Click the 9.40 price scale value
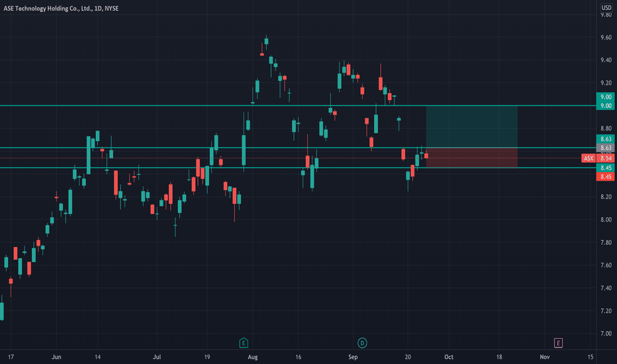This screenshot has width=617, height=364. [x=606, y=60]
